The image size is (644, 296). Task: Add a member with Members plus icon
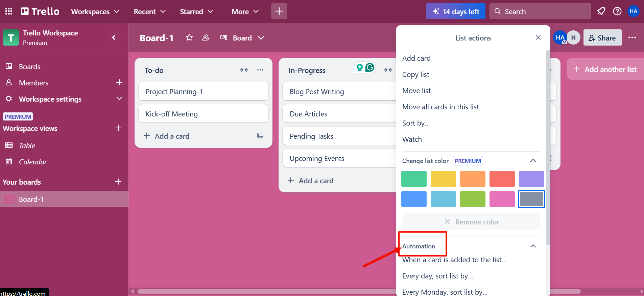(x=119, y=82)
